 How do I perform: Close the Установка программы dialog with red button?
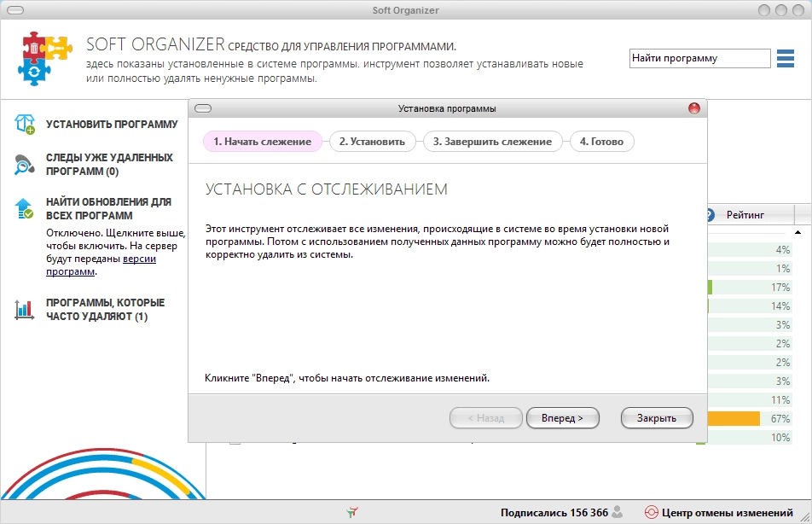click(694, 108)
